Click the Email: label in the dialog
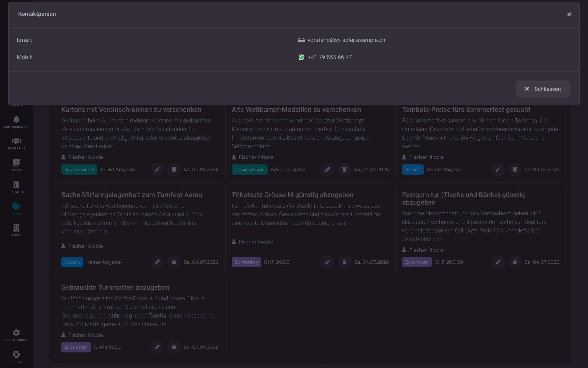The width and height of the screenshot is (588, 368). pos(24,40)
